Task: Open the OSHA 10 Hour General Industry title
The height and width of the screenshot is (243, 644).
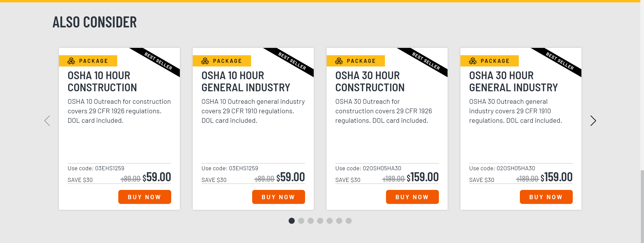Action: (246, 82)
